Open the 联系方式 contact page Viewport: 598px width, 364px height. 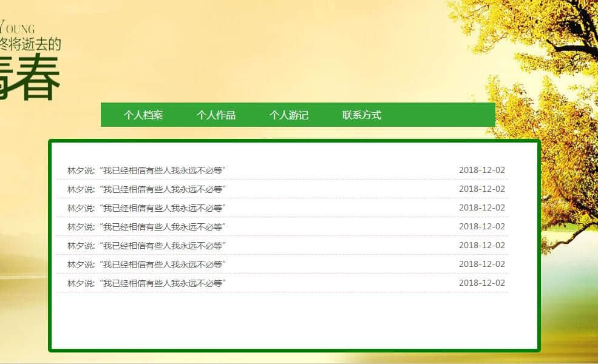[362, 115]
